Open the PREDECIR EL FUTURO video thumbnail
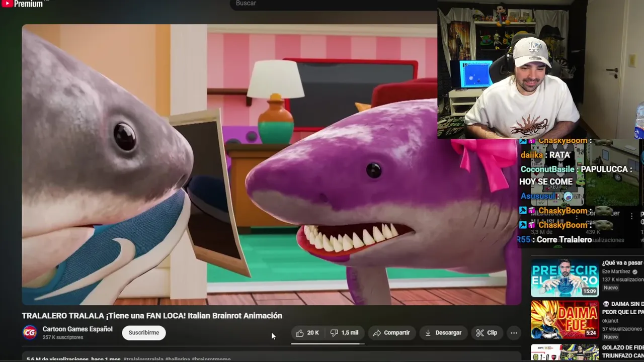 [565, 278]
